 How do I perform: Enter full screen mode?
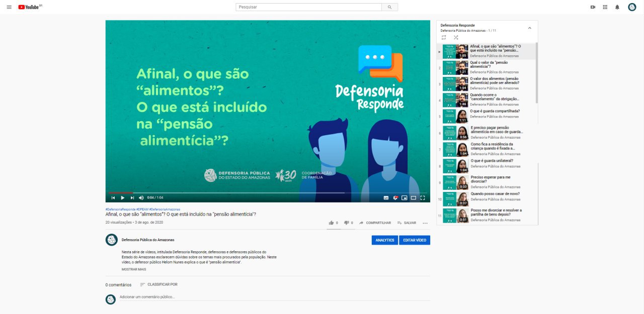pyautogui.click(x=423, y=197)
